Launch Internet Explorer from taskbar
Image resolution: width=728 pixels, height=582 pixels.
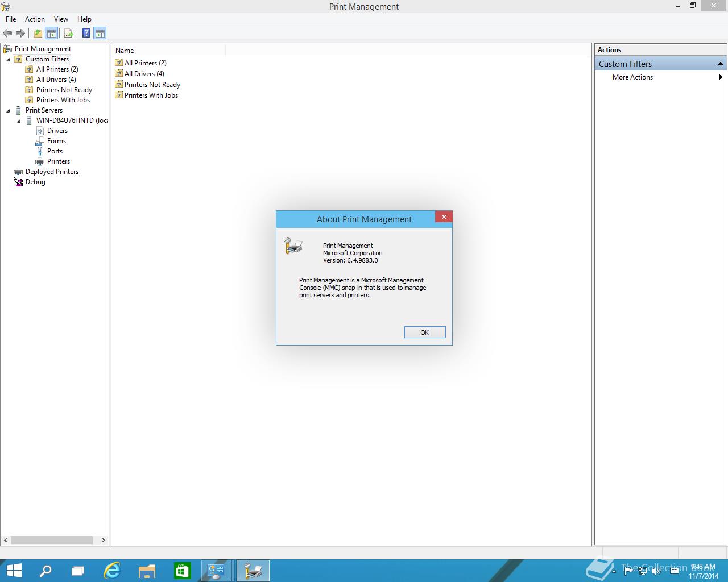[x=113, y=571]
